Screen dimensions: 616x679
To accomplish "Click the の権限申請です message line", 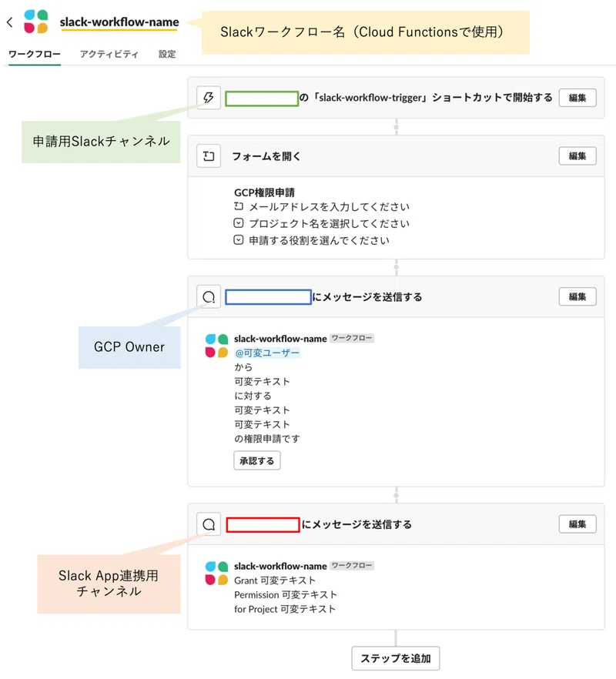I will [267, 439].
